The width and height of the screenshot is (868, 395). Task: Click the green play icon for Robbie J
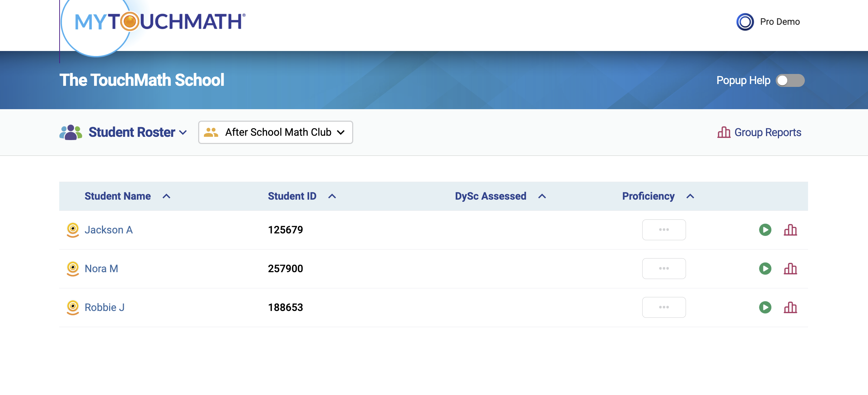click(x=765, y=307)
